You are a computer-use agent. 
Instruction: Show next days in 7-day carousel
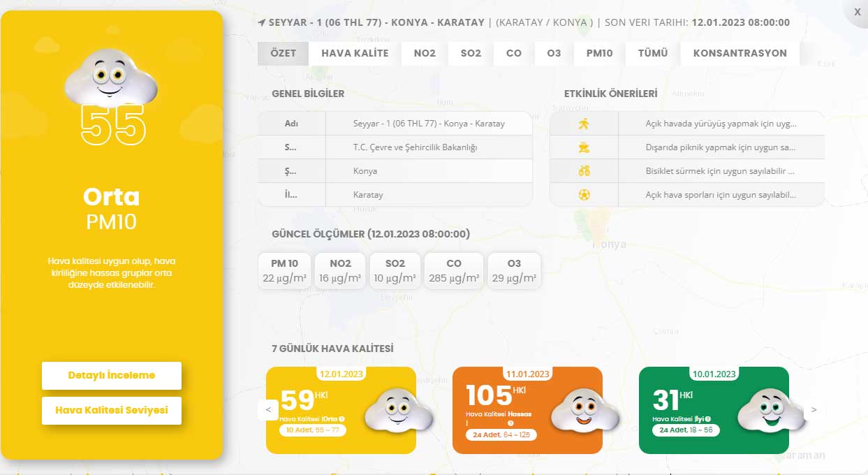814,409
